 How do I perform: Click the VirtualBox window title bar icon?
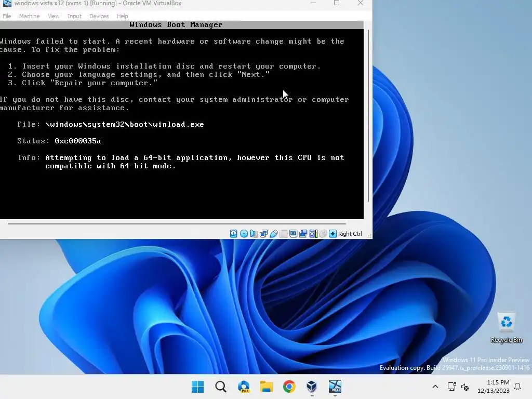pyautogui.click(x=6, y=3)
